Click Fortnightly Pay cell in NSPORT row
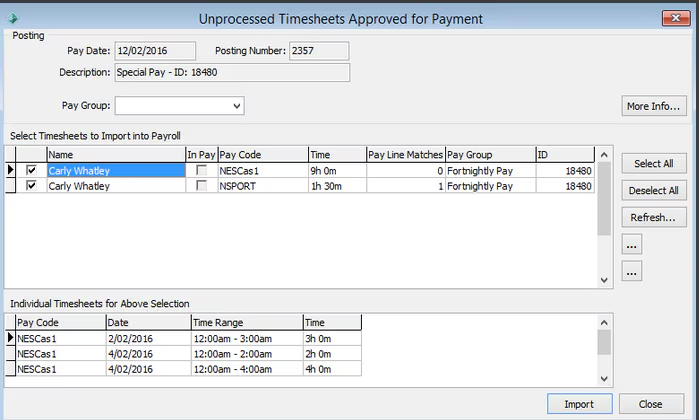Screen dimensions: 699x420 coord(490,186)
